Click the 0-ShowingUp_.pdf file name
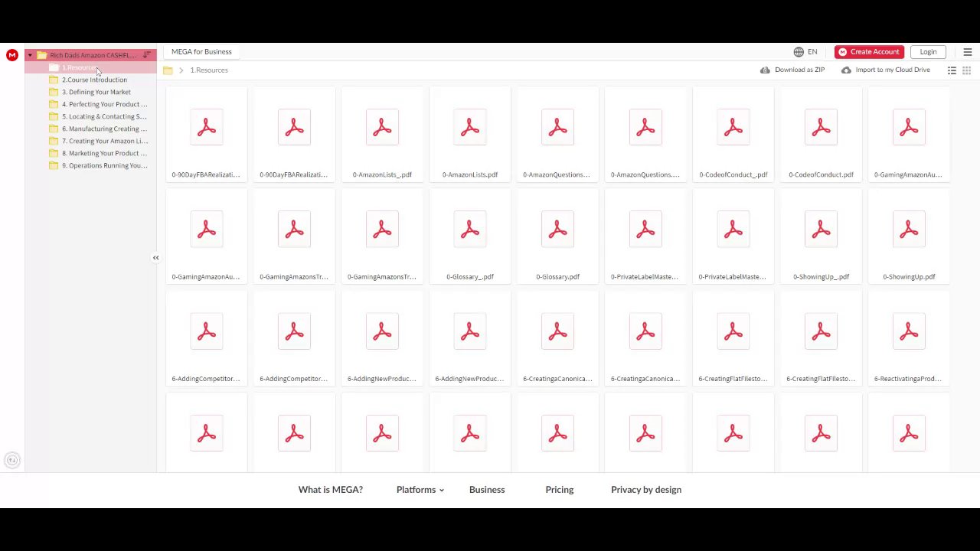Viewport: 980px width, 551px height. pyautogui.click(x=821, y=277)
